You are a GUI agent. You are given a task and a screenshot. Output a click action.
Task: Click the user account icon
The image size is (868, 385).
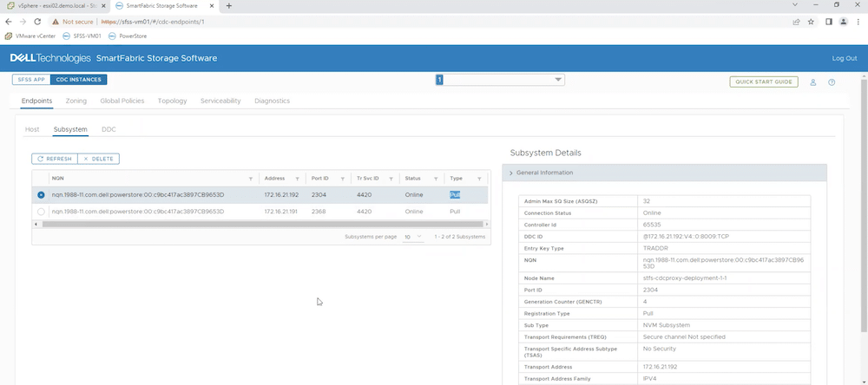(x=813, y=82)
